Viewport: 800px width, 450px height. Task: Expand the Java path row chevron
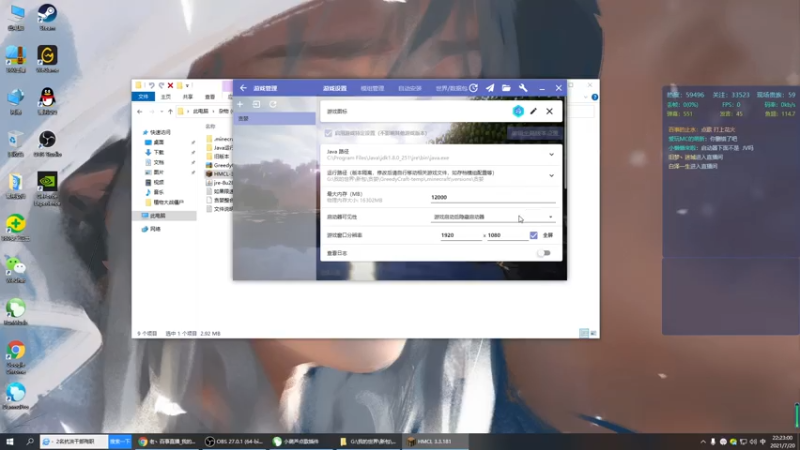coord(552,155)
